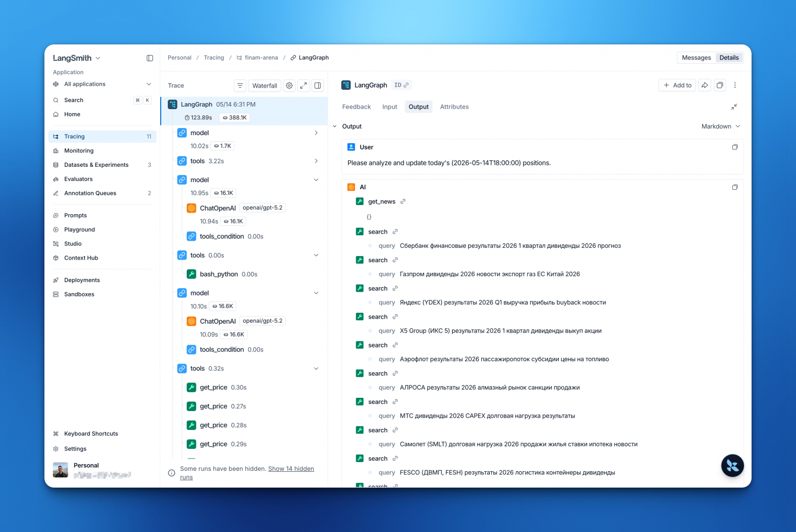The width and height of the screenshot is (796, 532).
Task: Copy the User message content
Action: 735,147
